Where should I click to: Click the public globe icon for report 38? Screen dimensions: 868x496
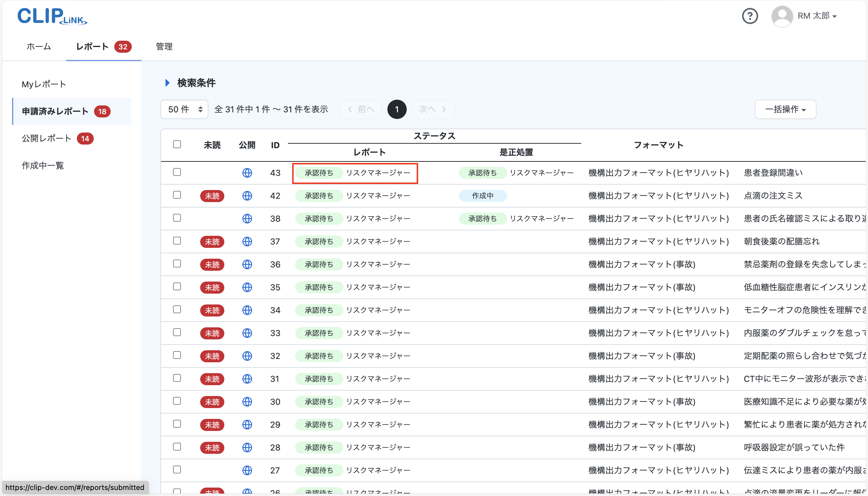pyautogui.click(x=247, y=218)
